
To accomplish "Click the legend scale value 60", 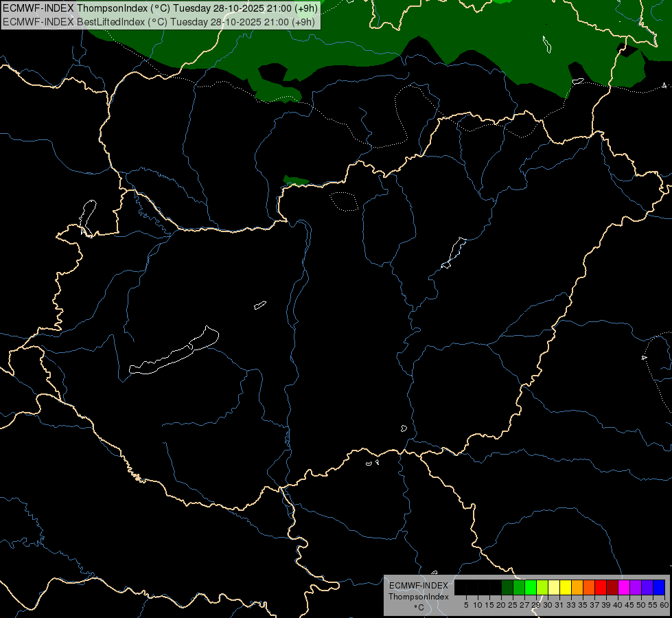I will pos(664,605).
